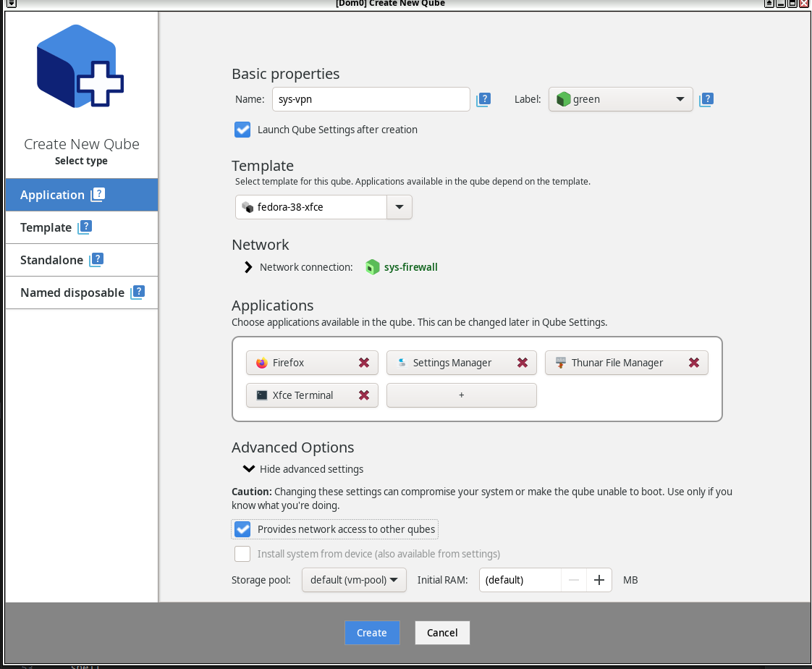Screen dimensions: 812x669
Task: Collapse Hide advanced settings section
Action: 248,469
